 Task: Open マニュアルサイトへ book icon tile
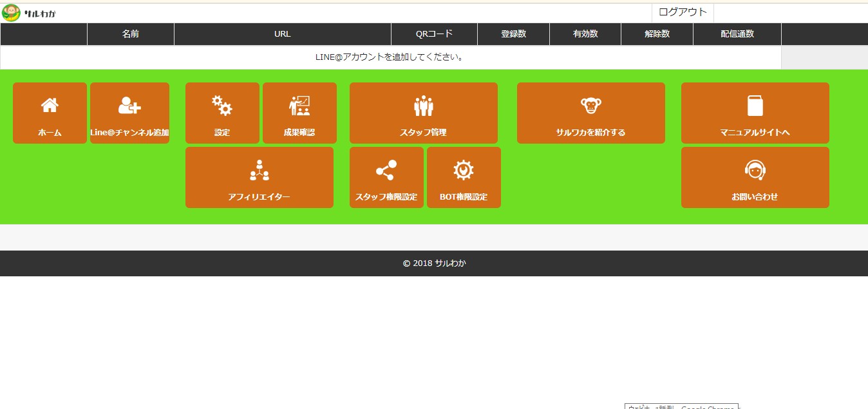tap(755, 113)
